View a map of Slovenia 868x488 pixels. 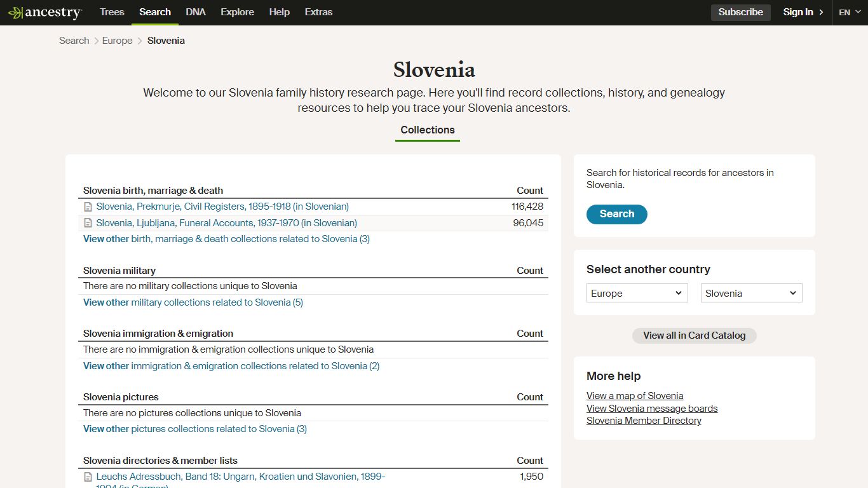tap(635, 396)
